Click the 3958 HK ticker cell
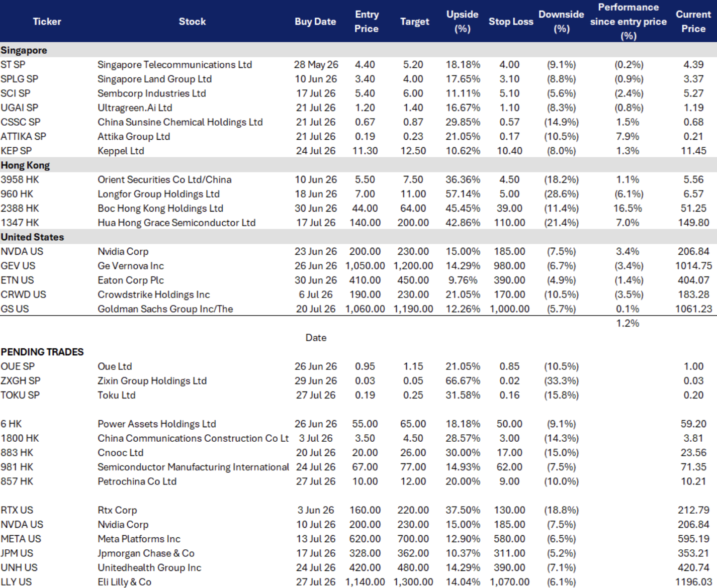 point(20,180)
